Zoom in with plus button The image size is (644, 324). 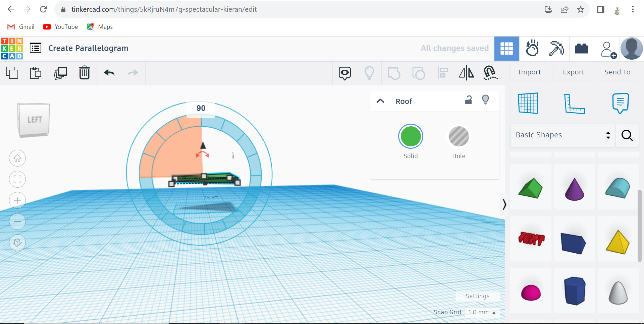click(17, 200)
